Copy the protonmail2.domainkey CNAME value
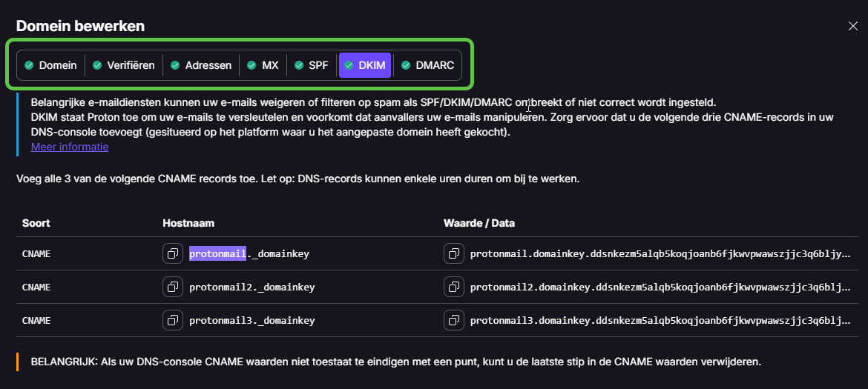 pos(453,287)
